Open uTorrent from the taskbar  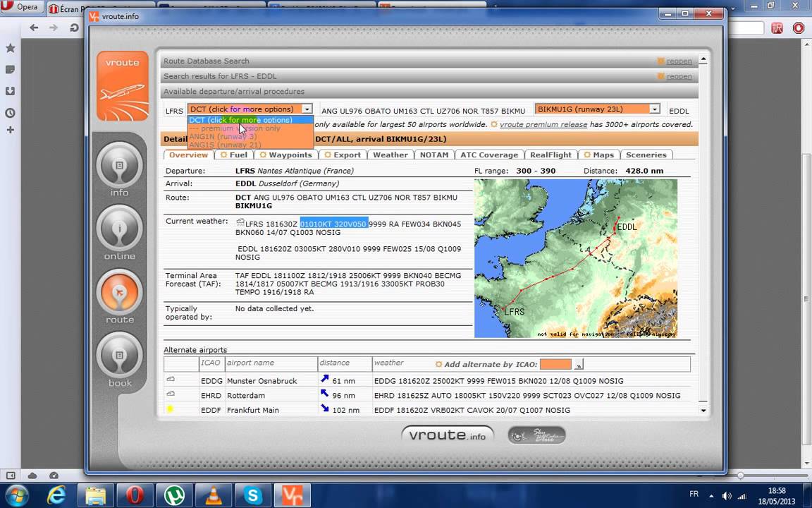coord(175,495)
